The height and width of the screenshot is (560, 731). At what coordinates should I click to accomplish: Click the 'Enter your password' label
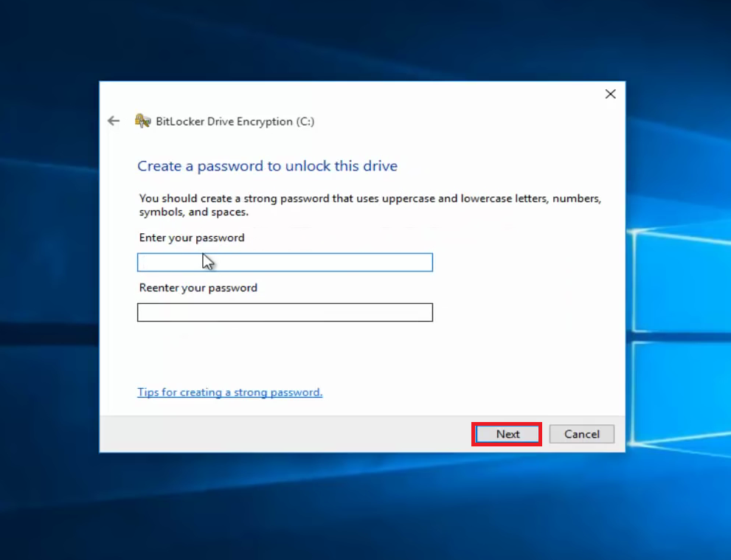pos(192,238)
